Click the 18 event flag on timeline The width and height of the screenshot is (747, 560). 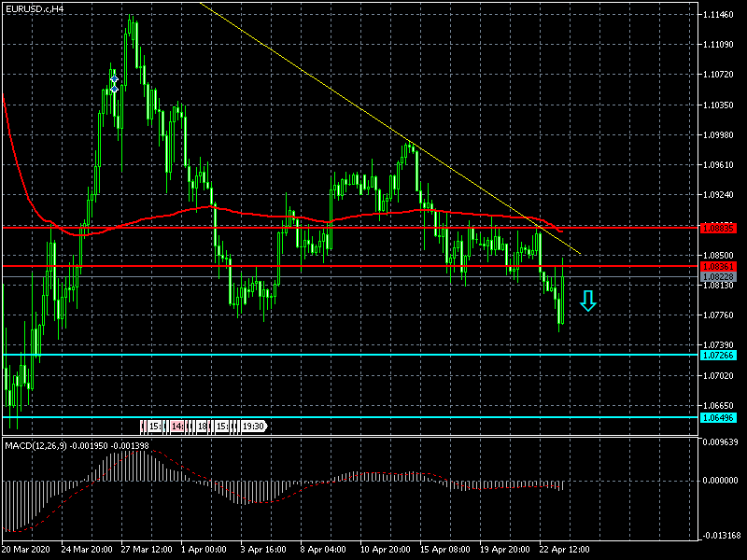coord(202,427)
